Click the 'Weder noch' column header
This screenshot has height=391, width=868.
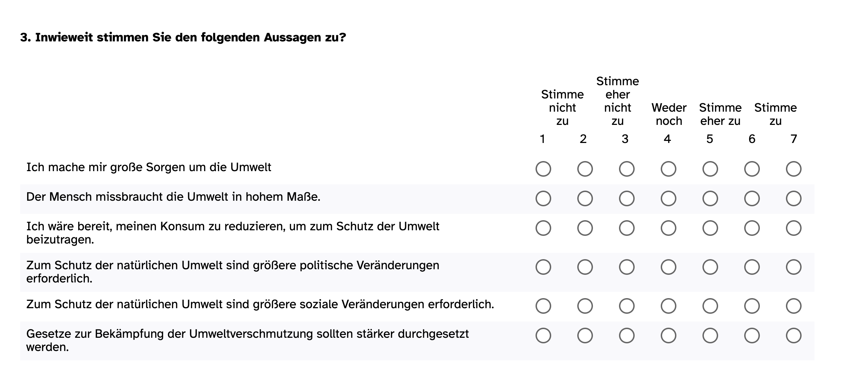click(669, 114)
